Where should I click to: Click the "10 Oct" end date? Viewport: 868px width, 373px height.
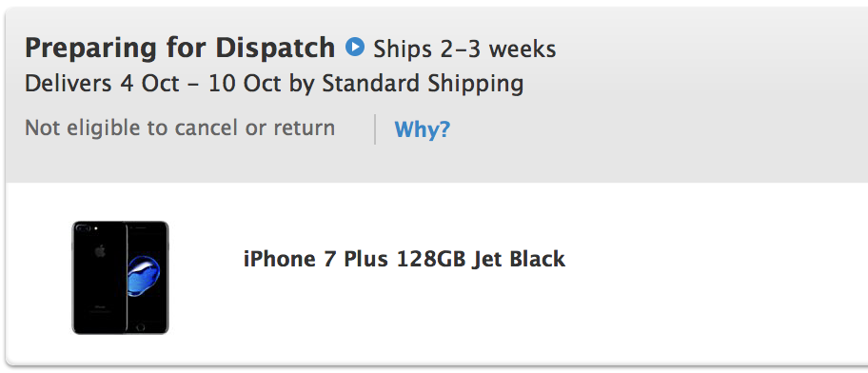coord(246,84)
